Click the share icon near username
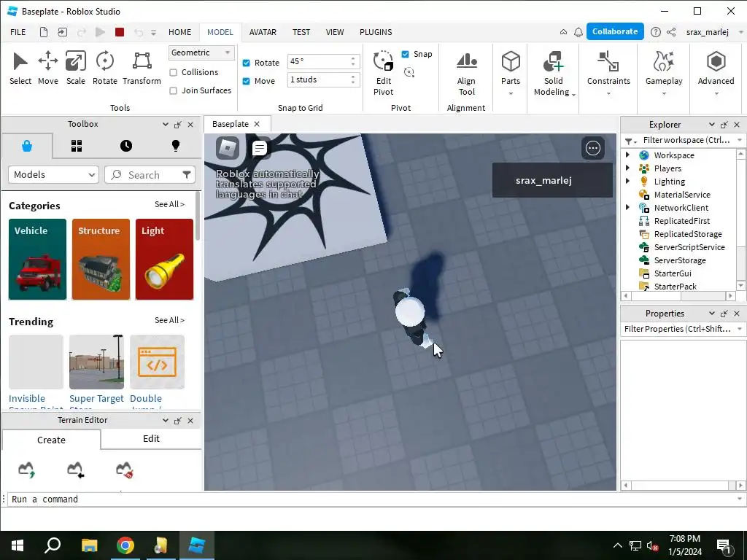Viewport: 747px width, 560px height. [671, 32]
